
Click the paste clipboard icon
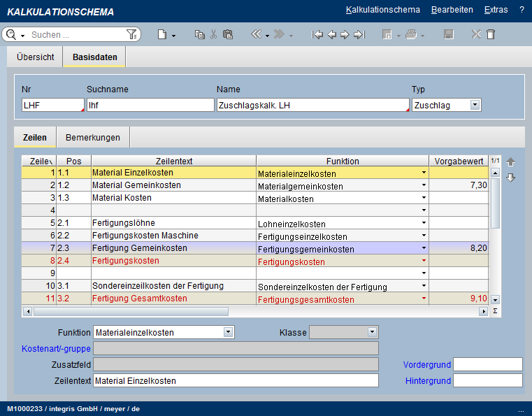[228, 34]
